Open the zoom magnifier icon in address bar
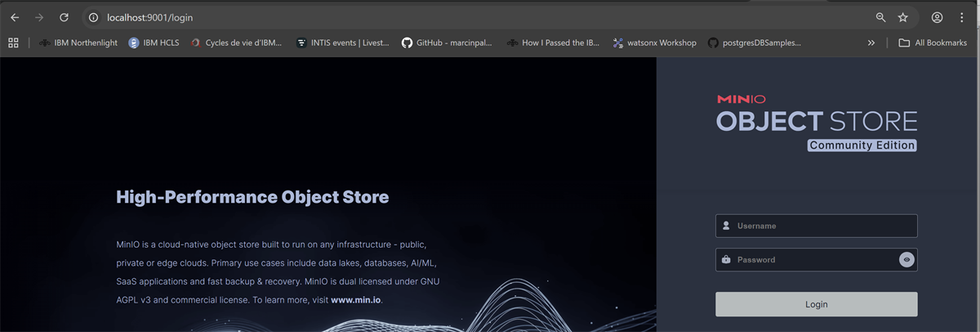Screen dimensions: 980x332 (x=880, y=17)
